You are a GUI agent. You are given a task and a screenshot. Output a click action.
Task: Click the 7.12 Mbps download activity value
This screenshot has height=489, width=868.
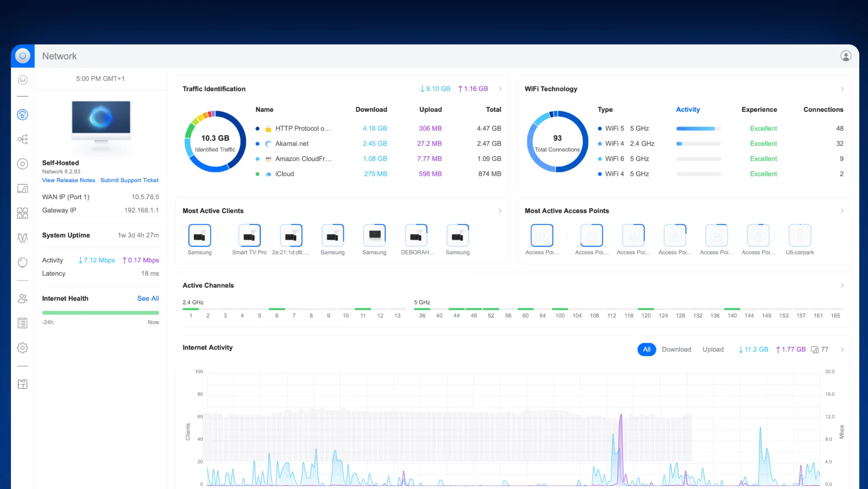pos(96,260)
